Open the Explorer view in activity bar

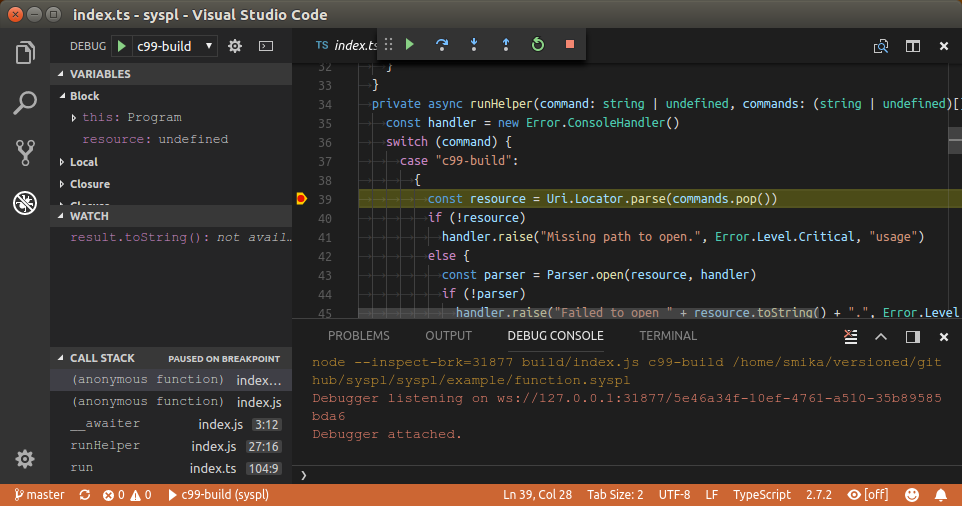[x=25, y=53]
